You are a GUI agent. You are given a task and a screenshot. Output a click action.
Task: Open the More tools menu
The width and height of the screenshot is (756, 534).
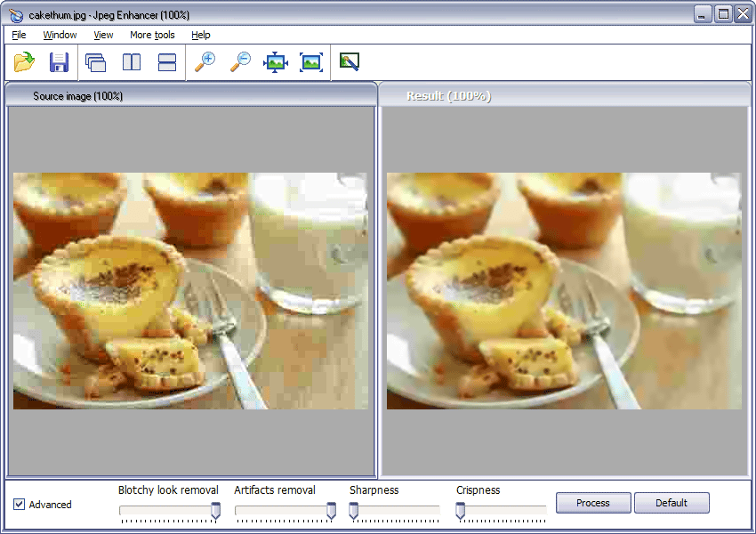point(152,35)
